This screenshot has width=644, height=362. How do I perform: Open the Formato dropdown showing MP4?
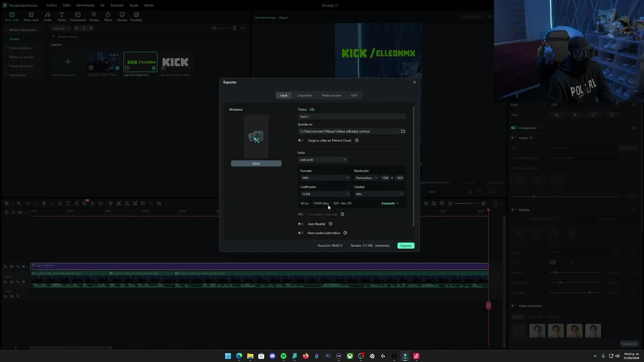pyautogui.click(x=325, y=178)
